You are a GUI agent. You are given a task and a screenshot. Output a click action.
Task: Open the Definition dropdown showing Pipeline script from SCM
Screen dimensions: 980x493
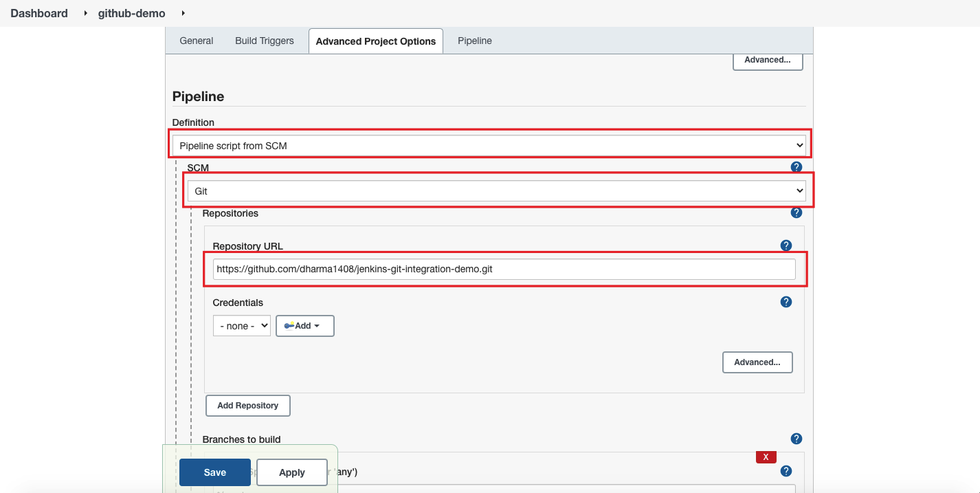(489, 145)
